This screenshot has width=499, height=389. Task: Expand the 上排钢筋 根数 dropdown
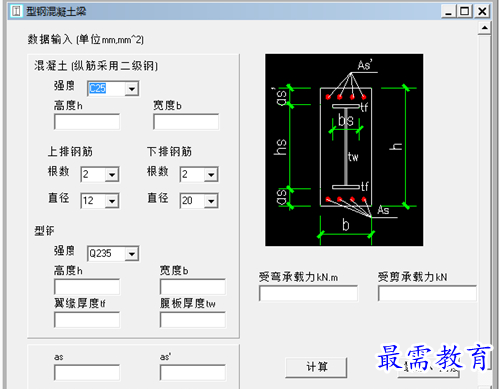click(x=112, y=174)
